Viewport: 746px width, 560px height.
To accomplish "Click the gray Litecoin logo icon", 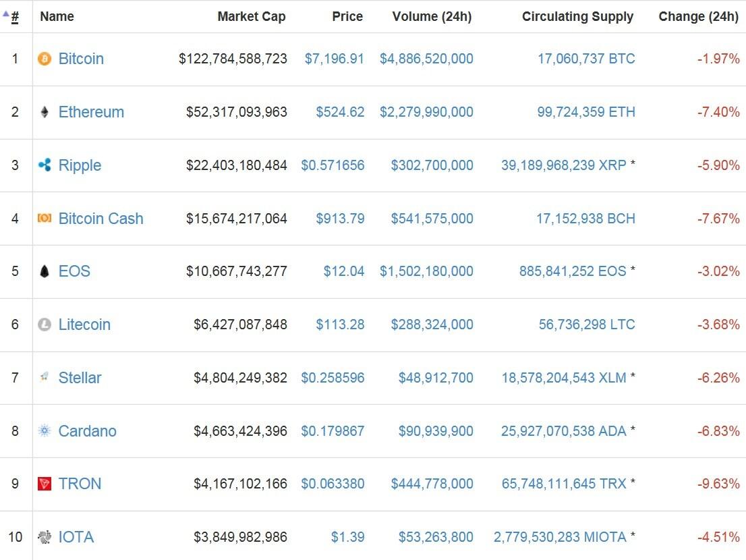I will point(45,325).
